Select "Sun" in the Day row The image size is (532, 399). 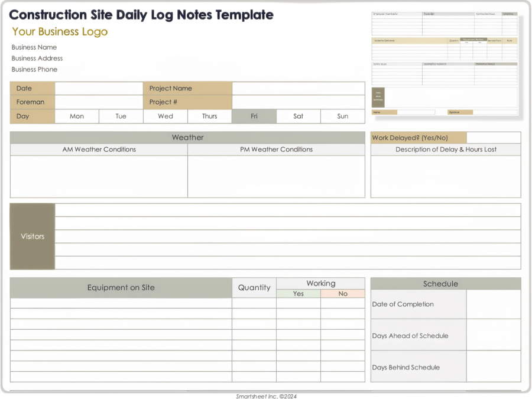(x=342, y=116)
